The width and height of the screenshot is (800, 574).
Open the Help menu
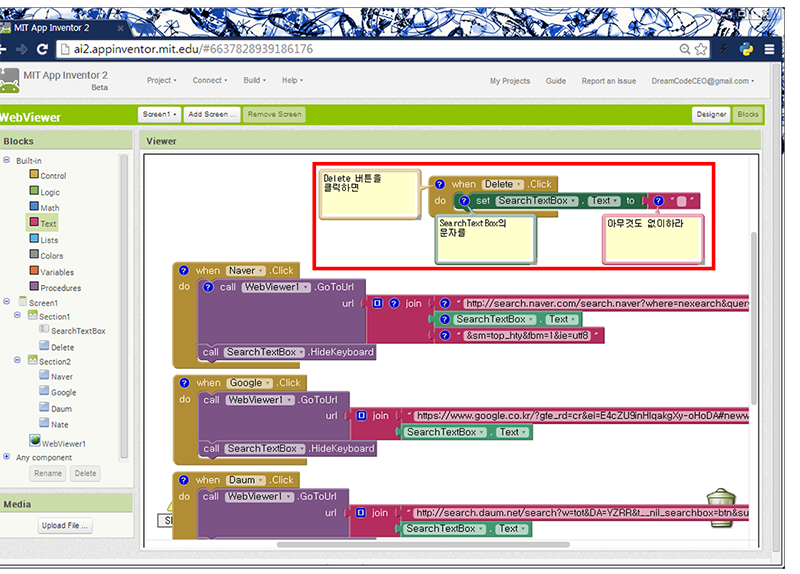click(292, 80)
